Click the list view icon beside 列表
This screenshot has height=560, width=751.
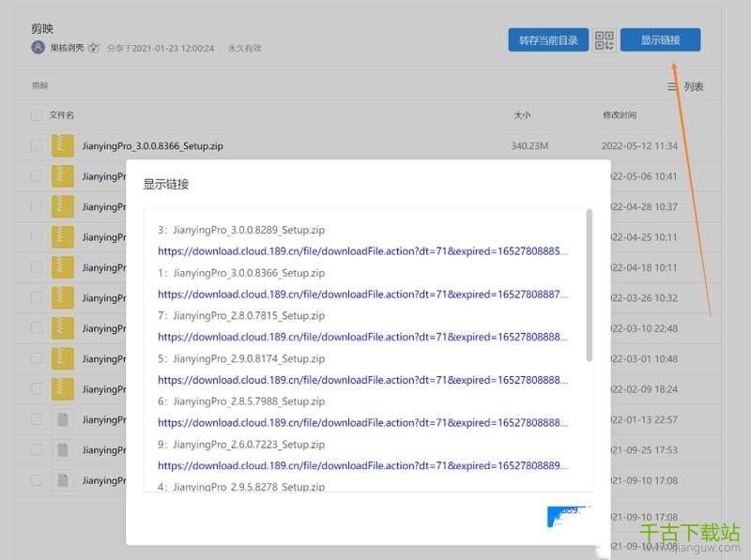pyautogui.click(x=672, y=86)
